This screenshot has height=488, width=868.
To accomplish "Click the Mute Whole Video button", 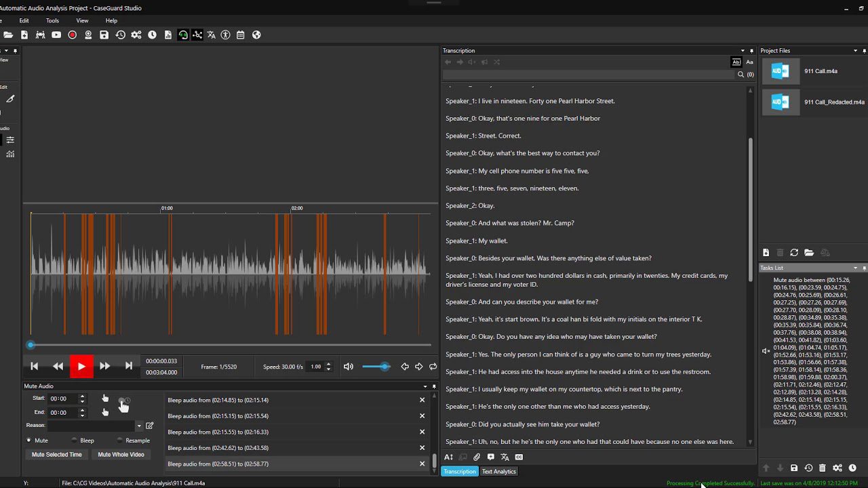I will pyautogui.click(x=121, y=455).
